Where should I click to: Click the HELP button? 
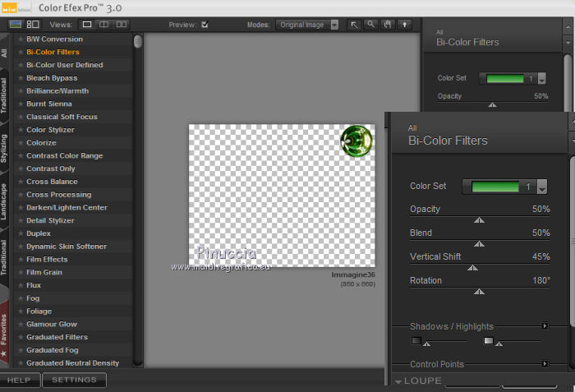coord(20,380)
